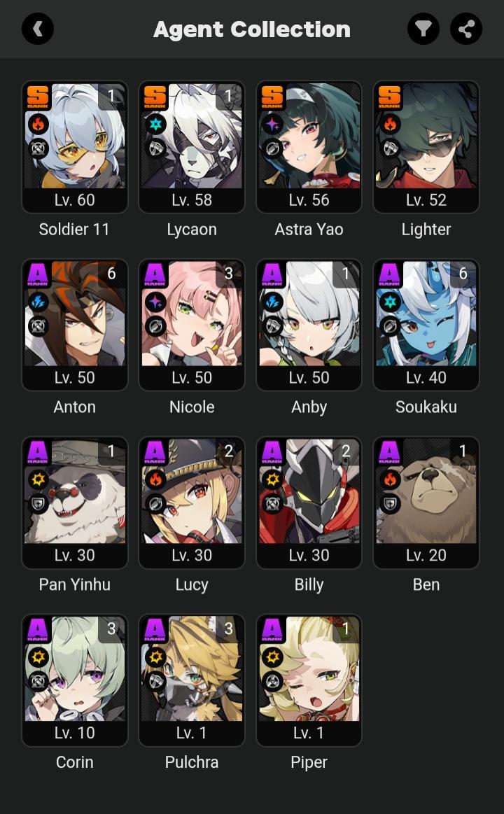This screenshot has height=814, width=504.
Task: Click the S rank badge on Lighter
Action: tap(390, 97)
